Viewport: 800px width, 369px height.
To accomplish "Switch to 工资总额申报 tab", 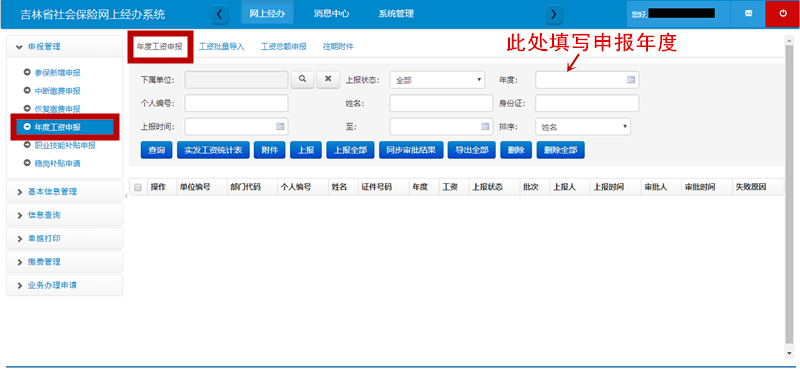I will [284, 46].
